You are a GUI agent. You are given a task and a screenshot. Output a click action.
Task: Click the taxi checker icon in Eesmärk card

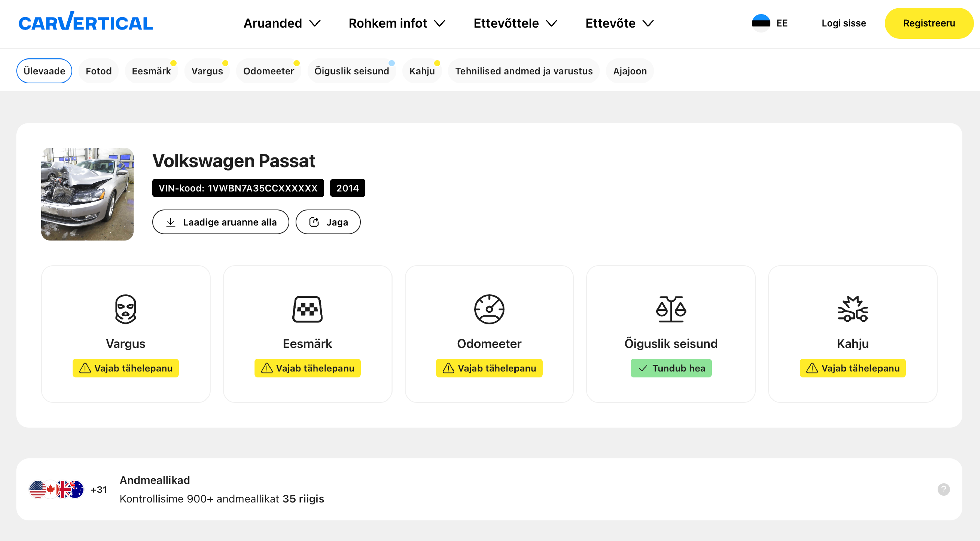pos(307,309)
